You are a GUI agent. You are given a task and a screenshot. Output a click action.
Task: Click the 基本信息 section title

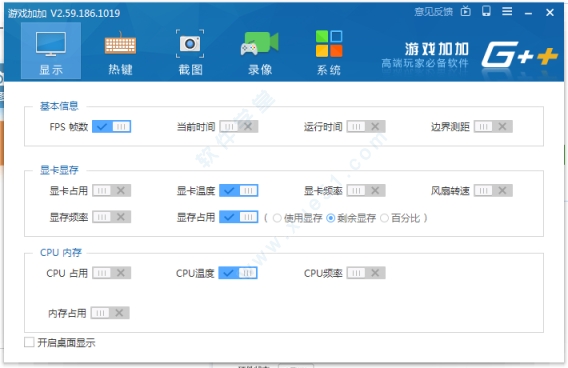click(59, 106)
